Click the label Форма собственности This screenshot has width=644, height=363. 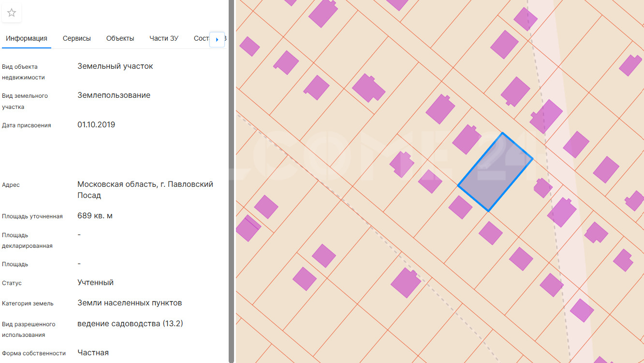tap(34, 353)
